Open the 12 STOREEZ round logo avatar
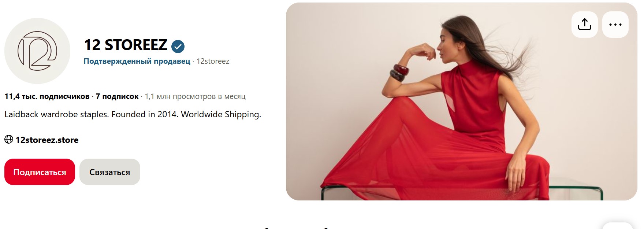 pyautogui.click(x=37, y=51)
